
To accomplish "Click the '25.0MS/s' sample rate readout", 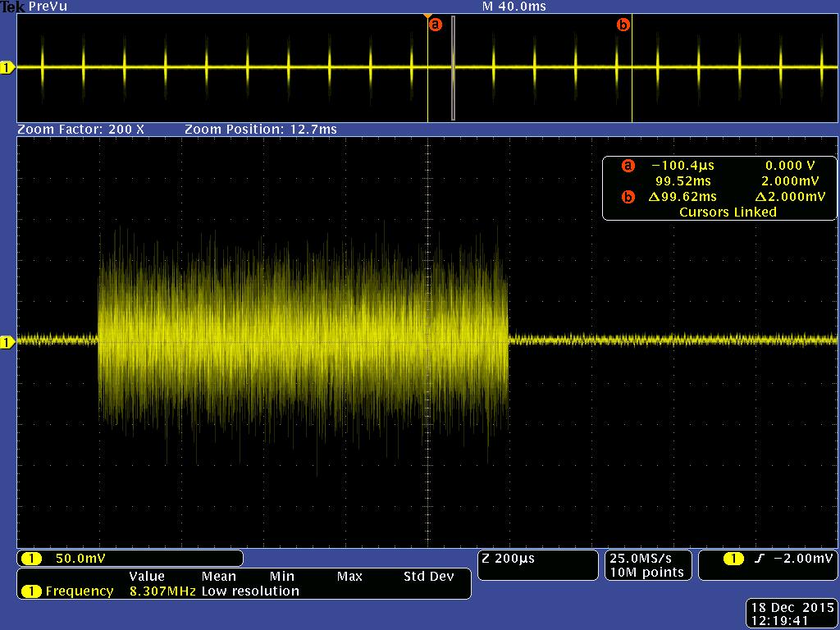I will [640, 558].
